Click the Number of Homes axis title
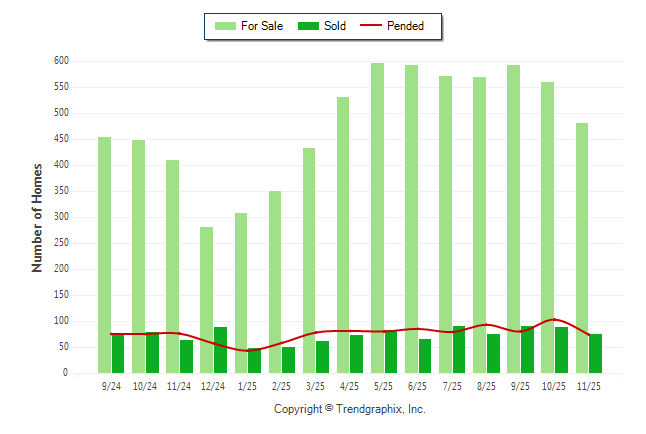 point(37,217)
